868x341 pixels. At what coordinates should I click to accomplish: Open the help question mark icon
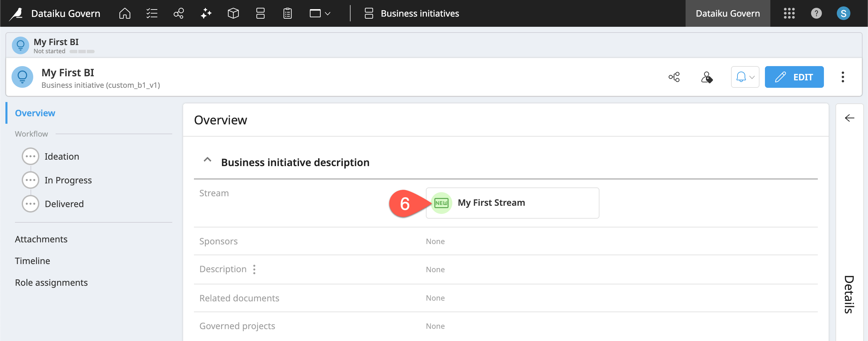click(x=816, y=13)
